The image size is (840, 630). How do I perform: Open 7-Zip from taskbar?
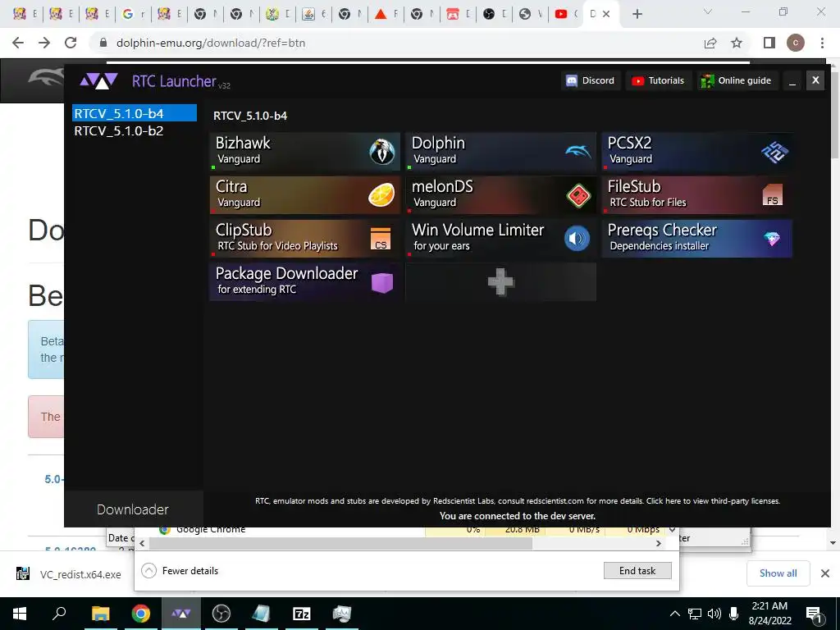click(302, 614)
